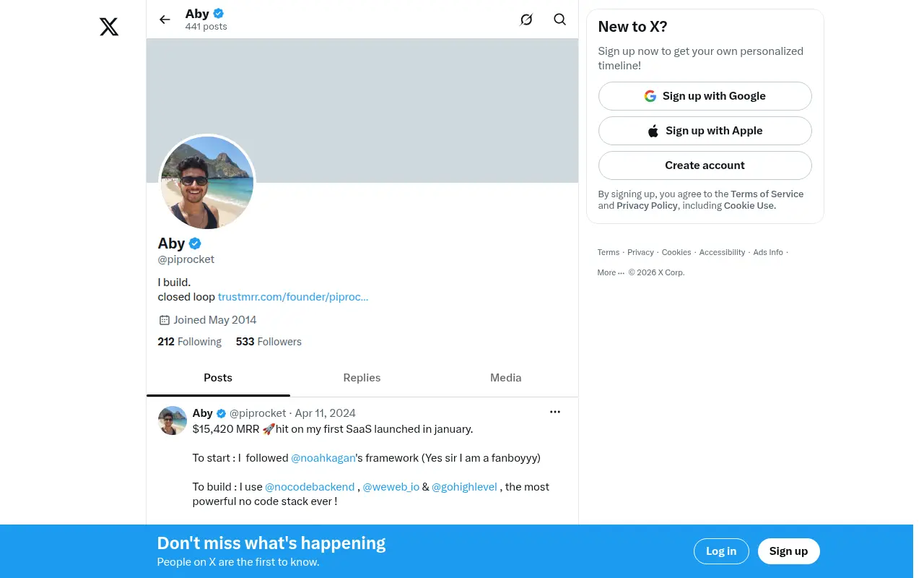Click the X logo in the sidebar
The image size is (924, 578).
coord(109,27)
